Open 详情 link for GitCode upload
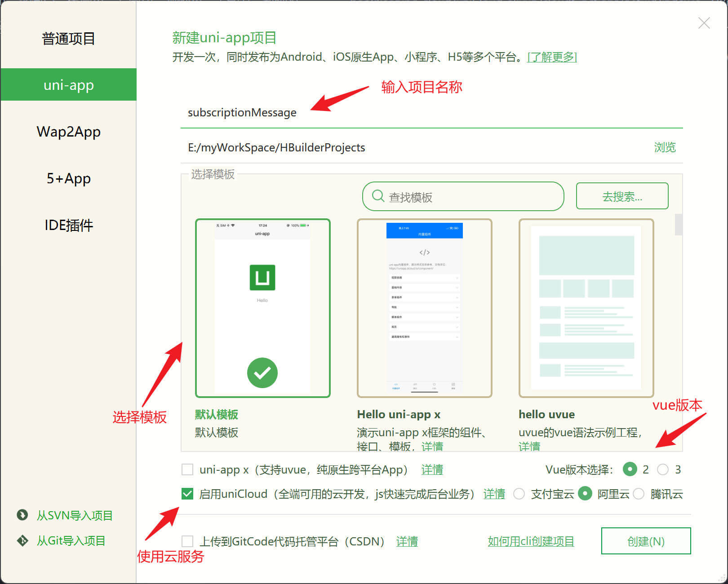The image size is (728, 584). 407,541
